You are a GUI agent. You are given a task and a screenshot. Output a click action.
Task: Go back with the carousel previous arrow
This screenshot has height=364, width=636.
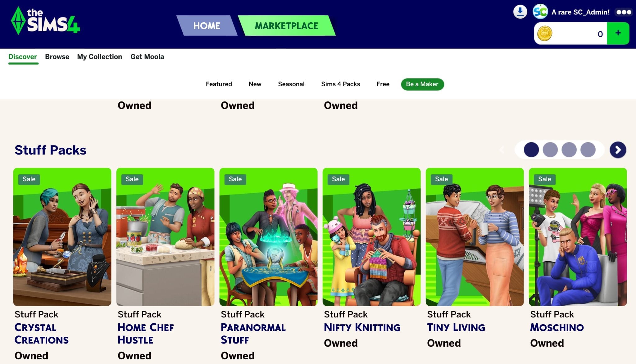tap(502, 150)
